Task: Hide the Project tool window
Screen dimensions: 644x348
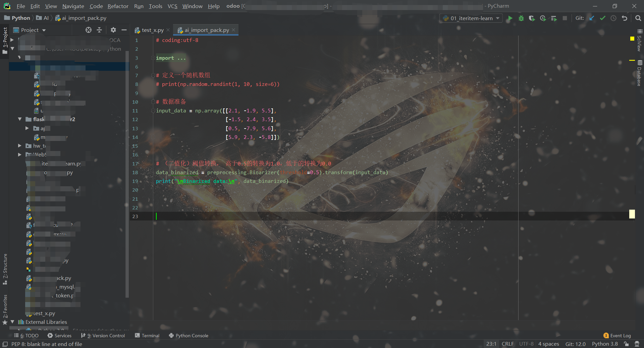Action: pos(124,30)
